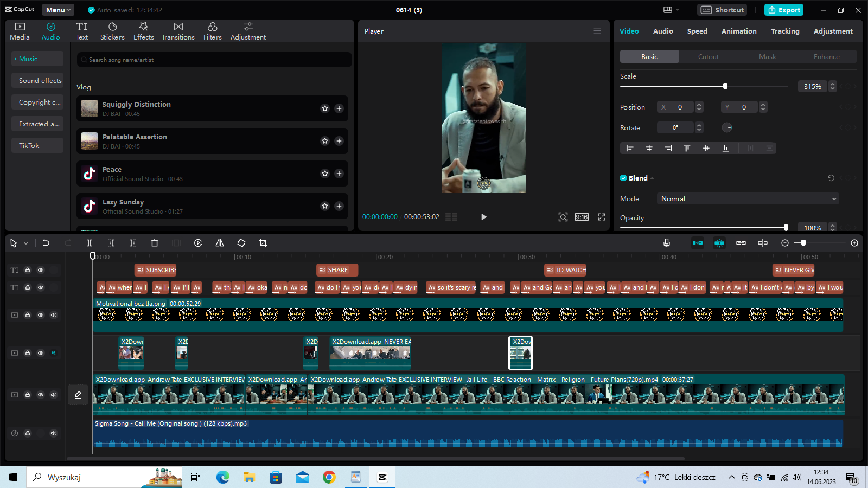Open the Effects panel
The width and height of the screenshot is (868, 488).
pyautogui.click(x=143, y=31)
